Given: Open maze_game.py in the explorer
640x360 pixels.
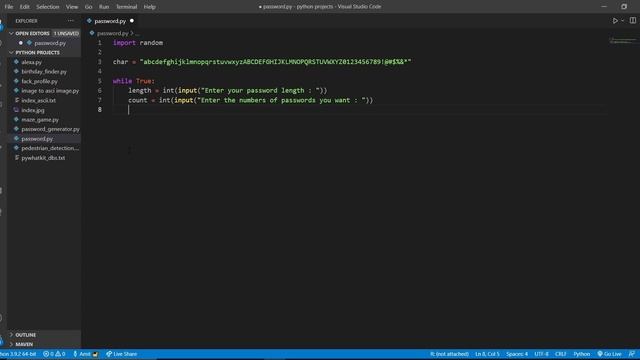Looking at the screenshot, I should point(40,120).
